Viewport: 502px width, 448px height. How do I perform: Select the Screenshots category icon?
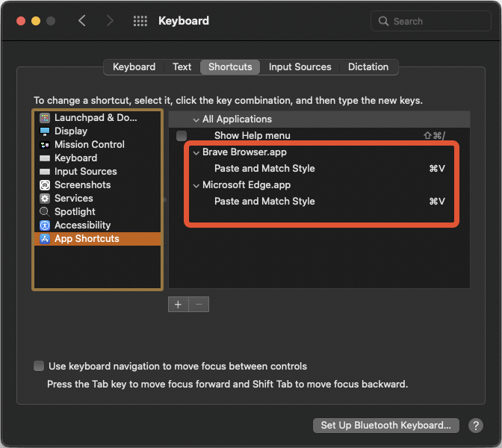pyautogui.click(x=45, y=185)
